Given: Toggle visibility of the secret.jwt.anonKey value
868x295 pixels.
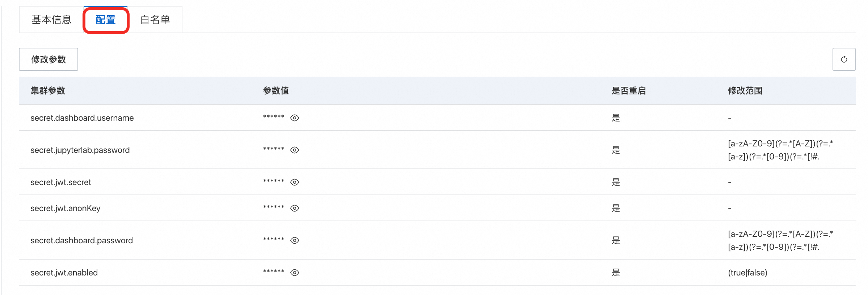Looking at the screenshot, I should click(295, 208).
